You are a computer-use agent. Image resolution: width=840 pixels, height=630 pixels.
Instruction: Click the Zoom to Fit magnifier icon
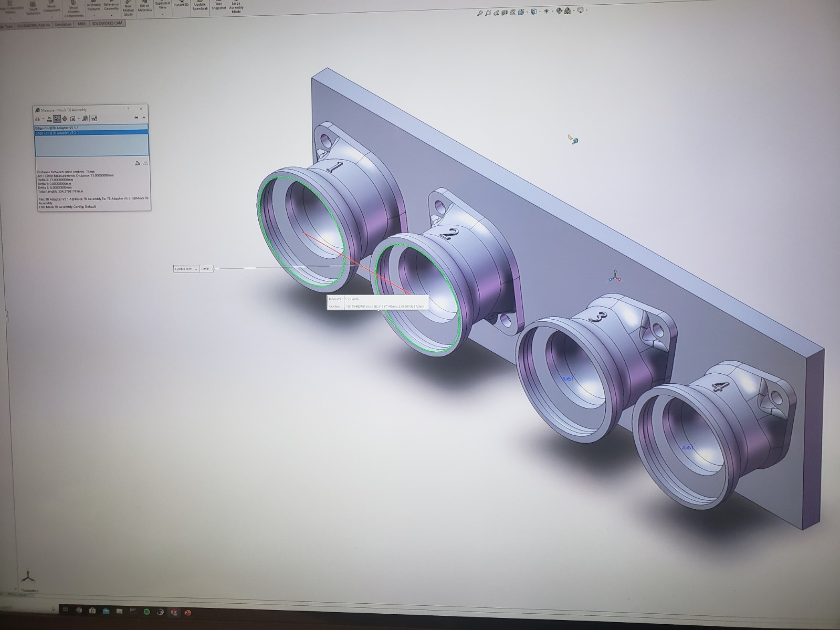[479, 13]
